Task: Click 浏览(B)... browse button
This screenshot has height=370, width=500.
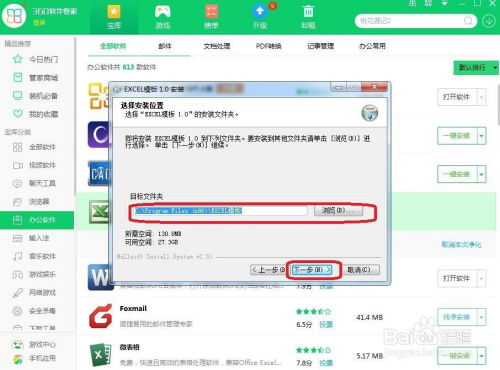Action: pyautogui.click(x=338, y=211)
